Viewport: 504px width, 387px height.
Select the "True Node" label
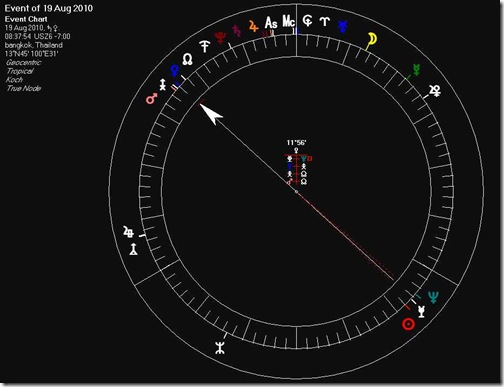[x=24, y=88]
